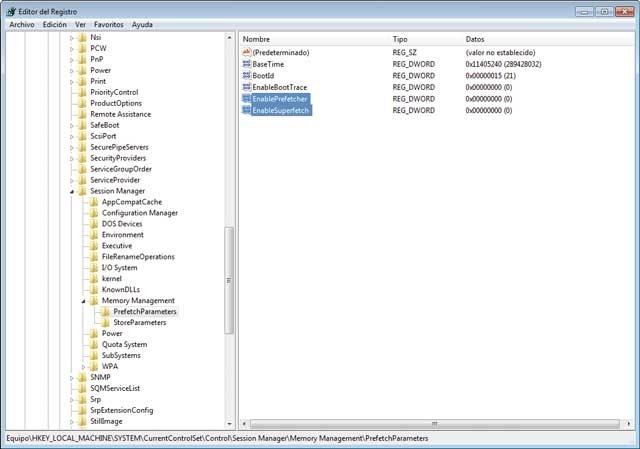Click the BootId DWORD value icon
This screenshot has height=449, width=640.
click(x=246, y=76)
